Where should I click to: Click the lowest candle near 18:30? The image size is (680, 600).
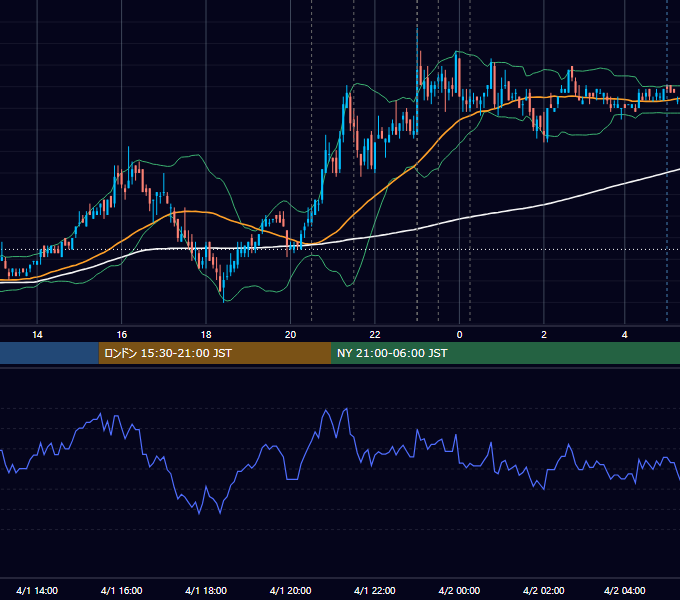pyautogui.click(x=223, y=288)
